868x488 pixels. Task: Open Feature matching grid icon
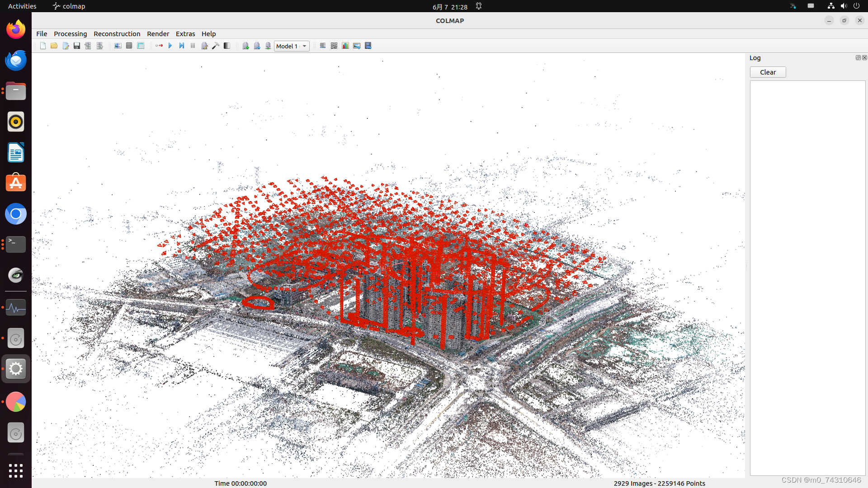click(129, 46)
